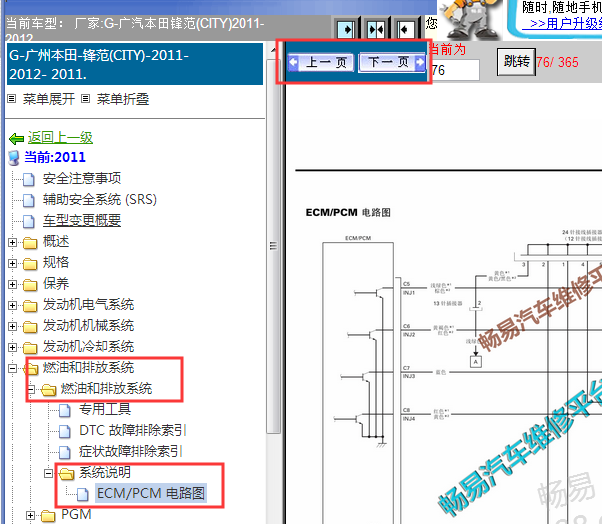Open DTC 故障排除索引 document
Image resolution: width=602 pixels, height=524 pixels.
[x=133, y=430]
